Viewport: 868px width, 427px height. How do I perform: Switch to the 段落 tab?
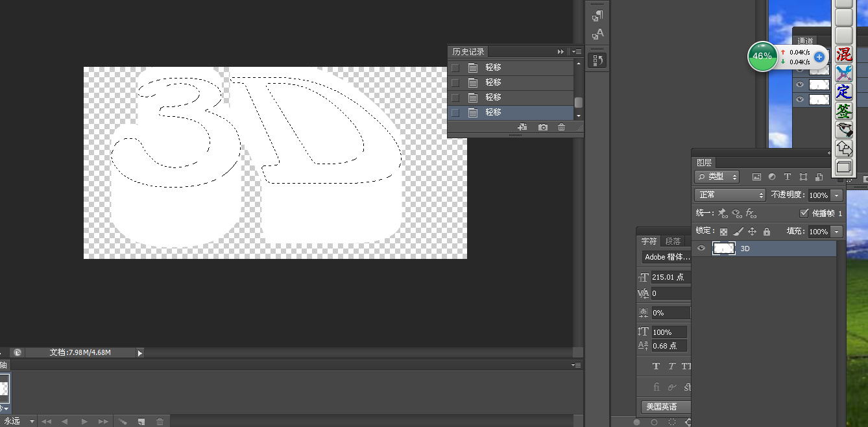coord(673,241)
